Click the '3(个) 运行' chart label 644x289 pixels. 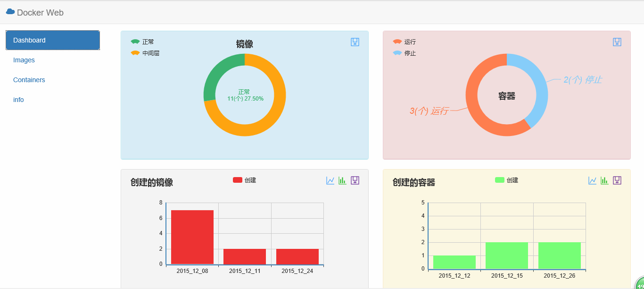point(429,111)
